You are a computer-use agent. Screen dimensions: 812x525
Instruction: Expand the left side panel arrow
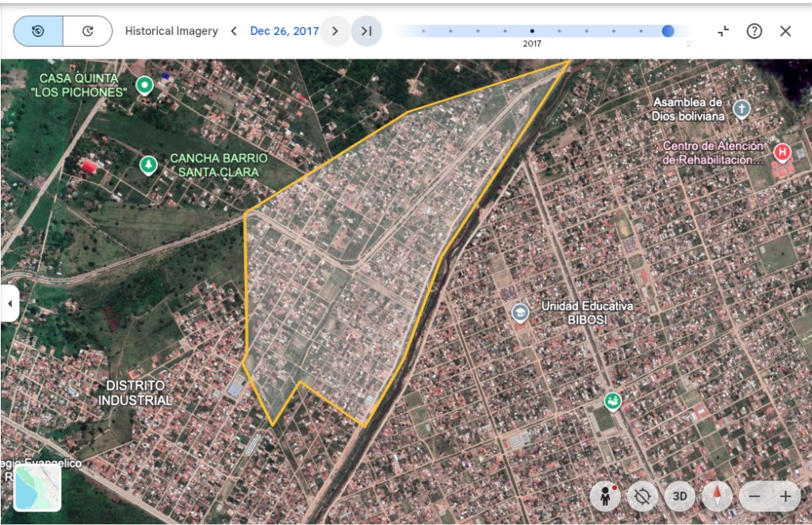(x=10, y=304)
